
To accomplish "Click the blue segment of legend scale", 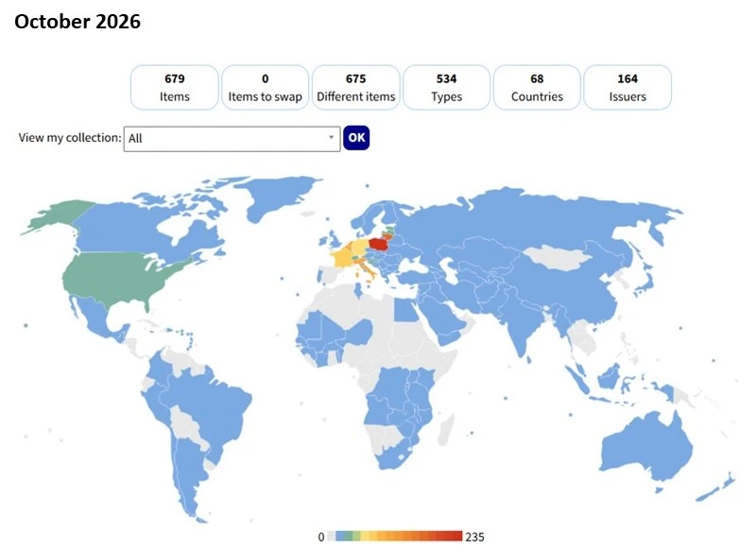I will tap(340, 536).
